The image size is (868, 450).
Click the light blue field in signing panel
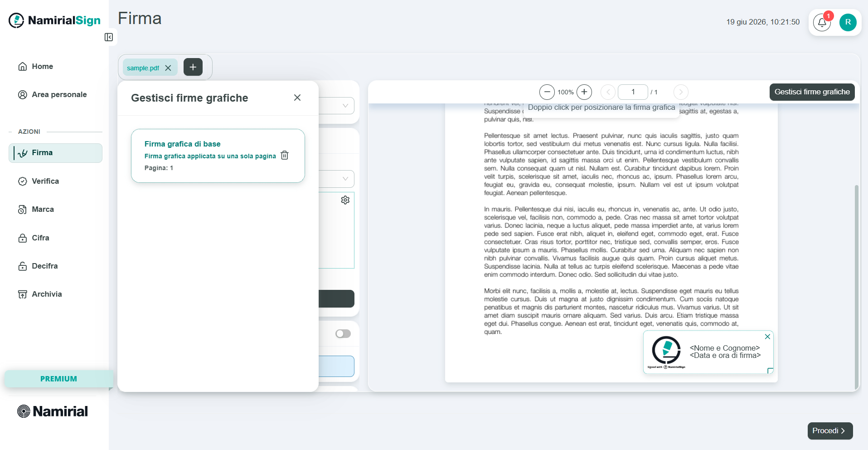[336, 367]
